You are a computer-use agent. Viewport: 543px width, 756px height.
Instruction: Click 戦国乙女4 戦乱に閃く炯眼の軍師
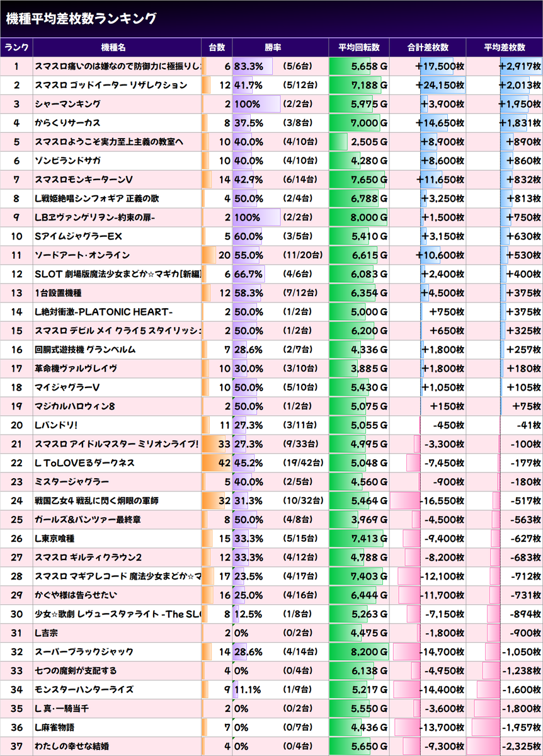pos(96,501)
